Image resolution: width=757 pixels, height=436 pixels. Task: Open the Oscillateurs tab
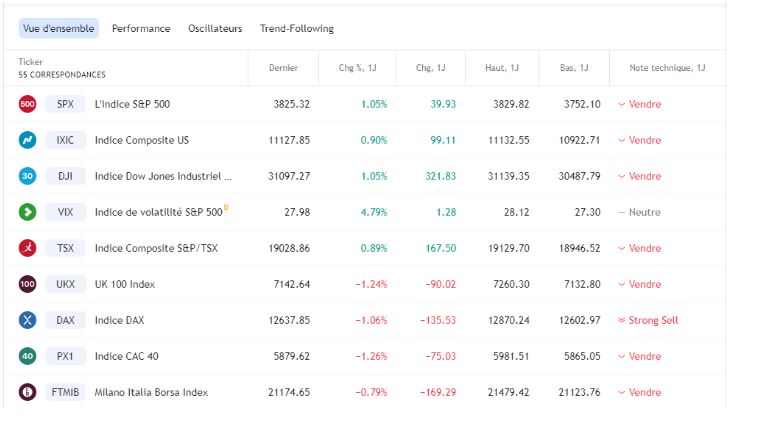pyautogui.click(x=215, y=29)
